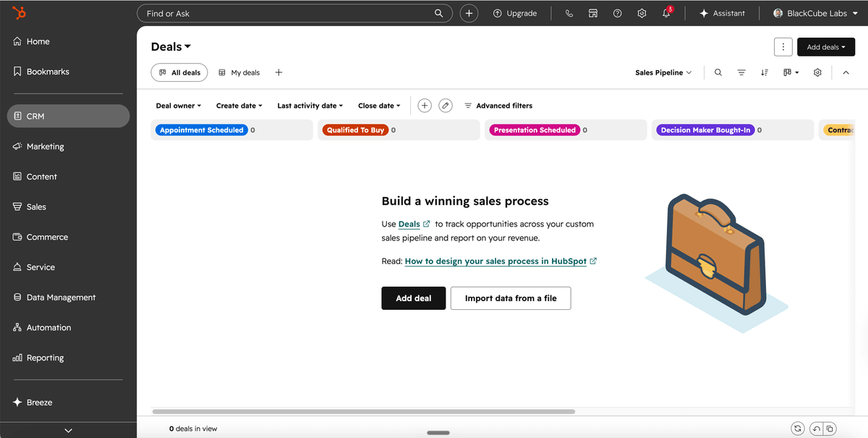The image size is (868, 438).
Task: Click the undo arrow icon in footer
Action: click(x=817, y=429)
